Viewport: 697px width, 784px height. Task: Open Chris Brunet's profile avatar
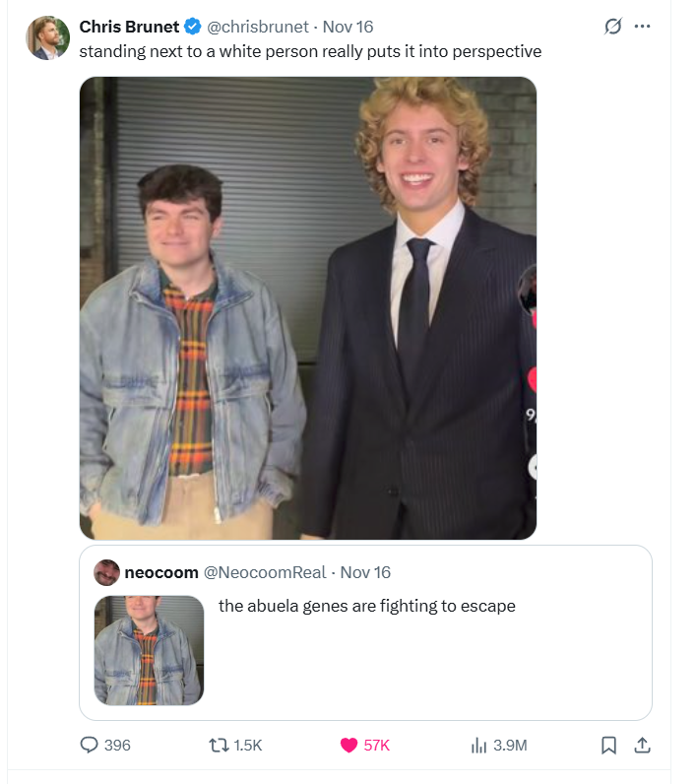[x=48, y=38]
